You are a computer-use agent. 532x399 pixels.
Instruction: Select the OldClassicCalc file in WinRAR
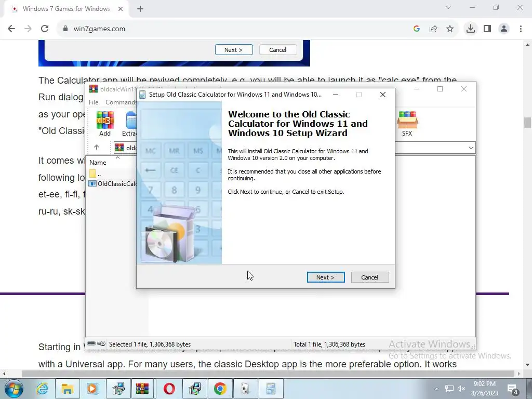click(x=112, y=183)
